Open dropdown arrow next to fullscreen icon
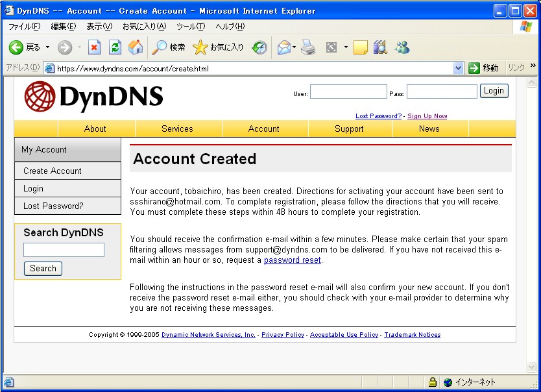This screenshot has height=392, width=541. click(346, 47)
